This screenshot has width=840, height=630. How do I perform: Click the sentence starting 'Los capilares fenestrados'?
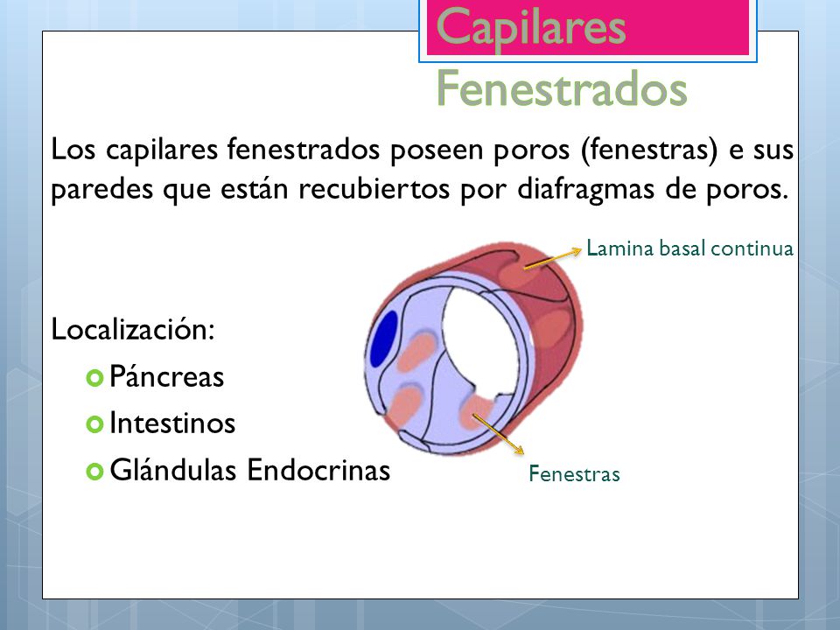(422, 150)
